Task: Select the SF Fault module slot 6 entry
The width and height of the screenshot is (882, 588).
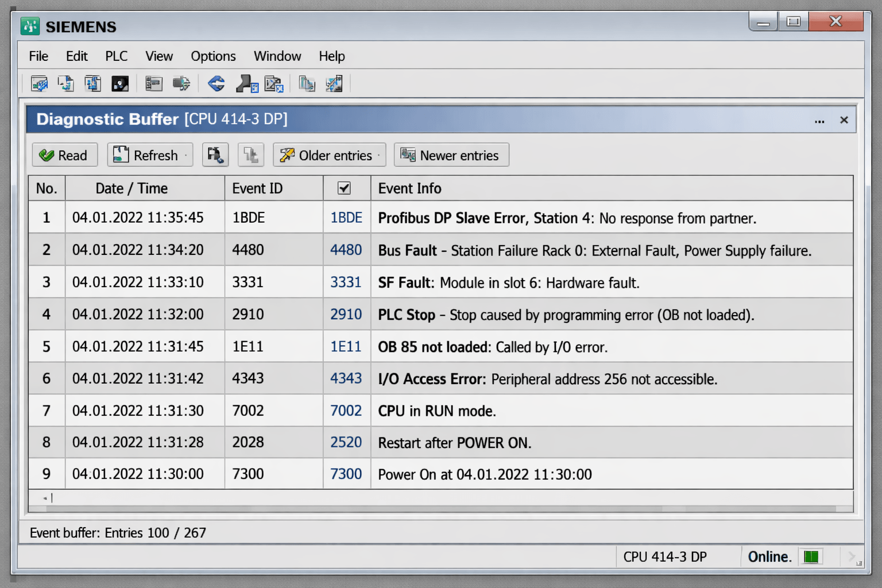Action: click(440, 282)
